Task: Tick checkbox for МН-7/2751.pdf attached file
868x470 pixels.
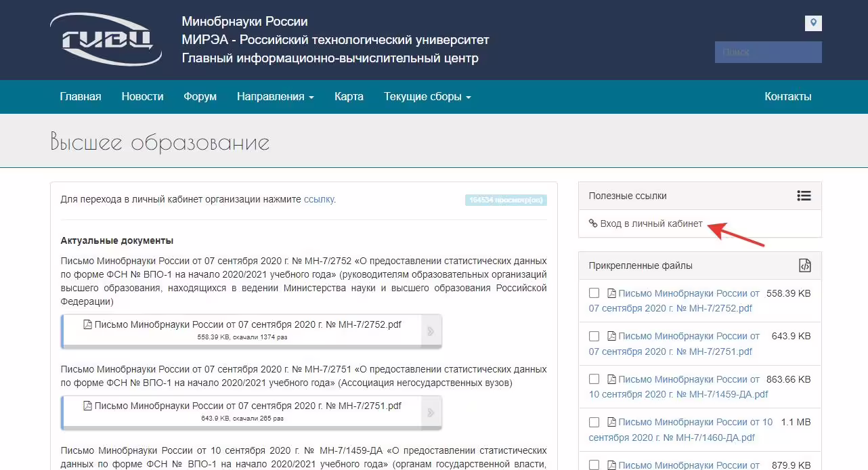Action: pyautogui.click(x=594, y=336)
